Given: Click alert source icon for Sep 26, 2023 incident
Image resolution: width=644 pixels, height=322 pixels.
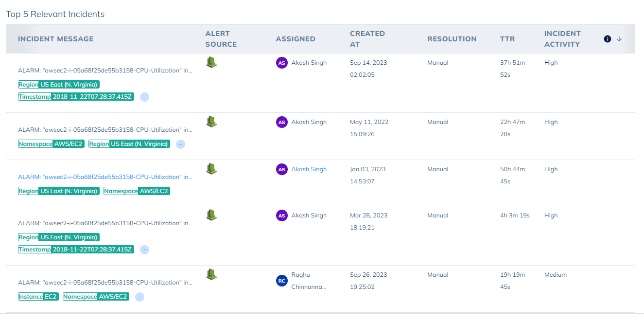Looking at the screenshot, I should (x=211, y=274).
